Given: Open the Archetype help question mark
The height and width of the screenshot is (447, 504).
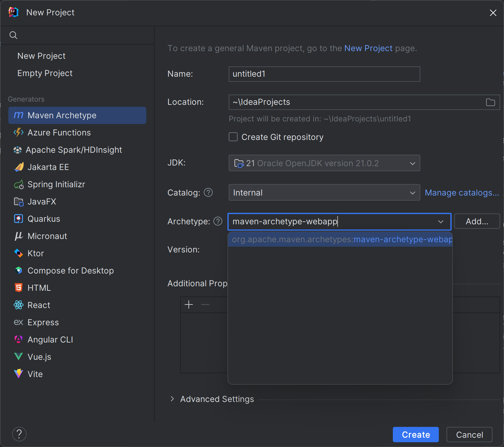Looking at the screenshot, I should [x=218, y=221].
